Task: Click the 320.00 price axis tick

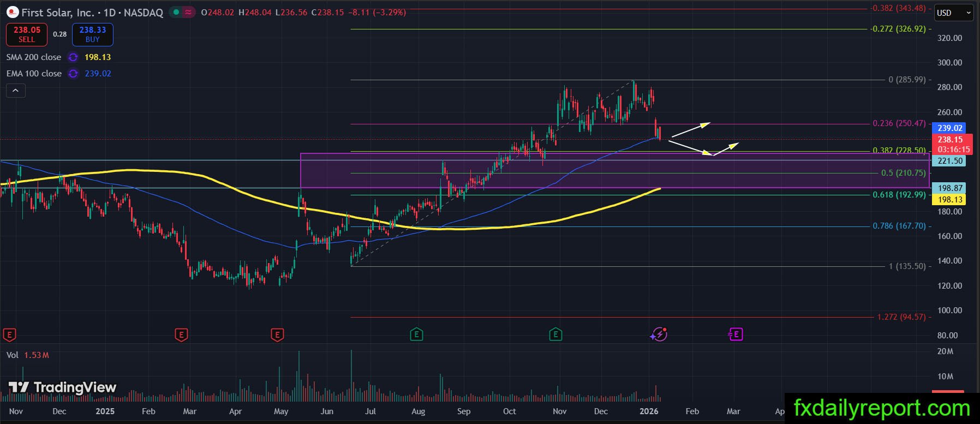Action: tap(949, 38)
